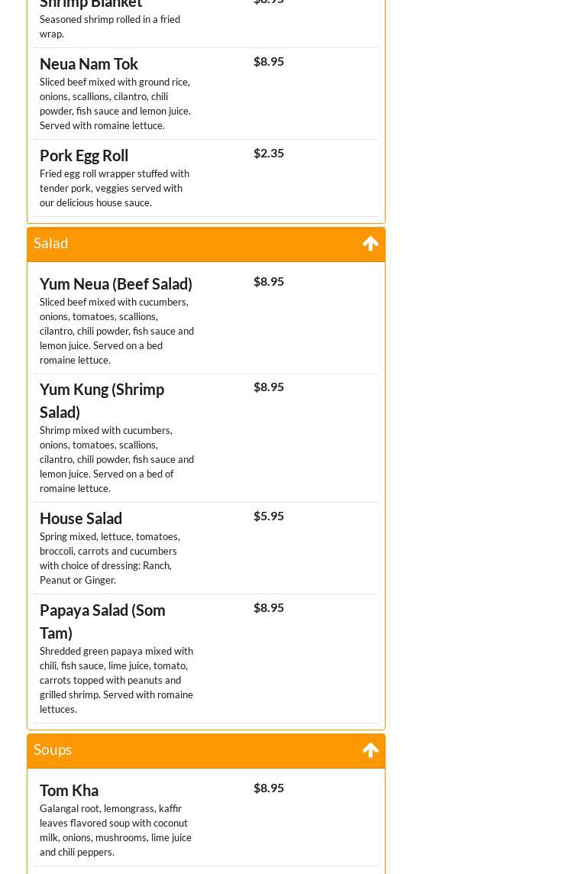Click the Papaya Salad $8.95 price
Image resolution: width=588 pixels, height=874 pixels.
[269, 607]
